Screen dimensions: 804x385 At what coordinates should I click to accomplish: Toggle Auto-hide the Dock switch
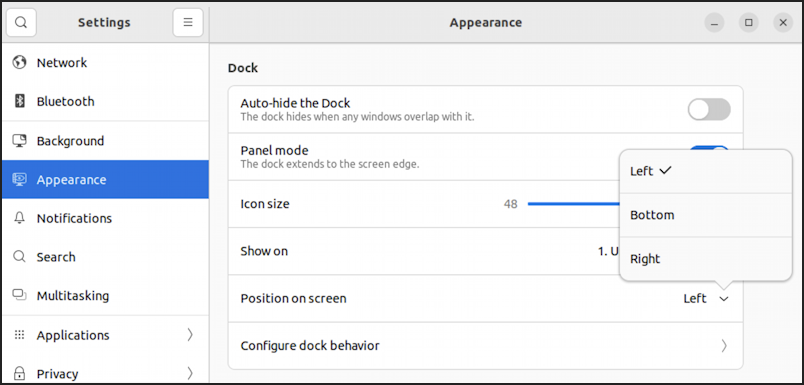pos(709,110)
